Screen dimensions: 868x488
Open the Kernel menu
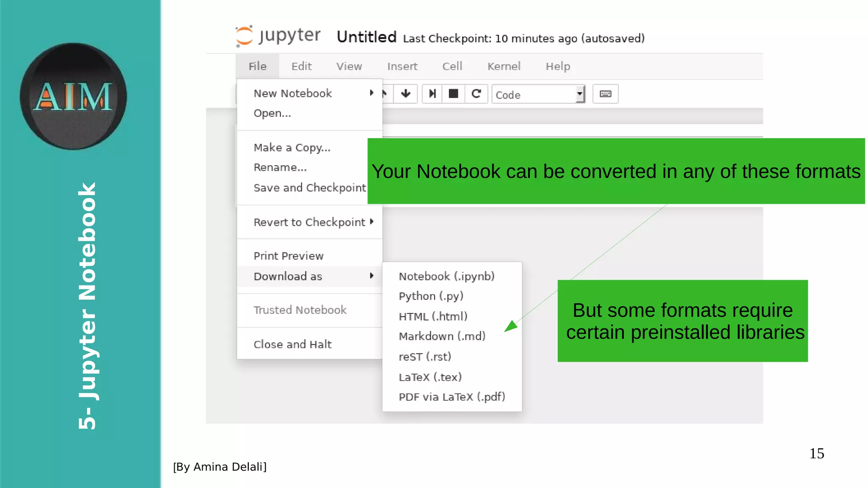coord(504,67)
